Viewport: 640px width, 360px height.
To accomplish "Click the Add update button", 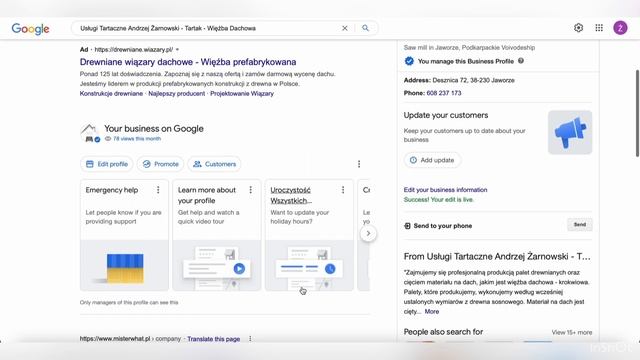I will coord(432,160).
